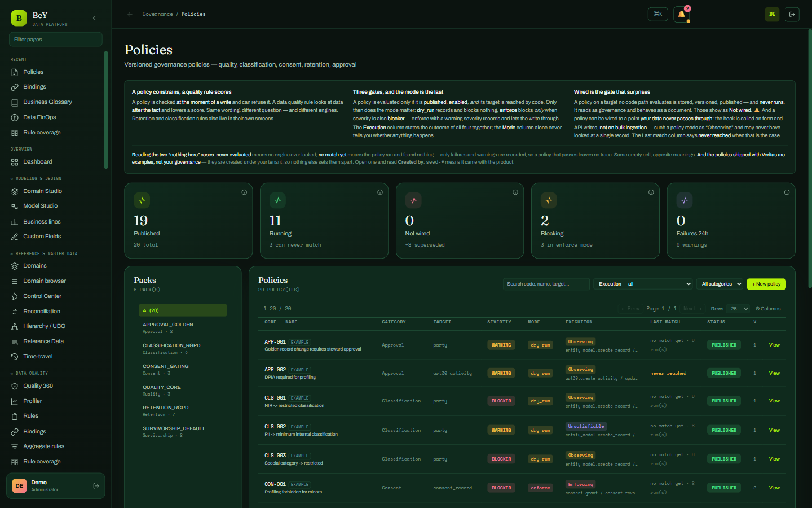Image resolution: width=812 pixels, height=508 pixels.
Task: Select the SURVIVORSHIP_DEFAULT pack
Action: click(x=183, y=432)
